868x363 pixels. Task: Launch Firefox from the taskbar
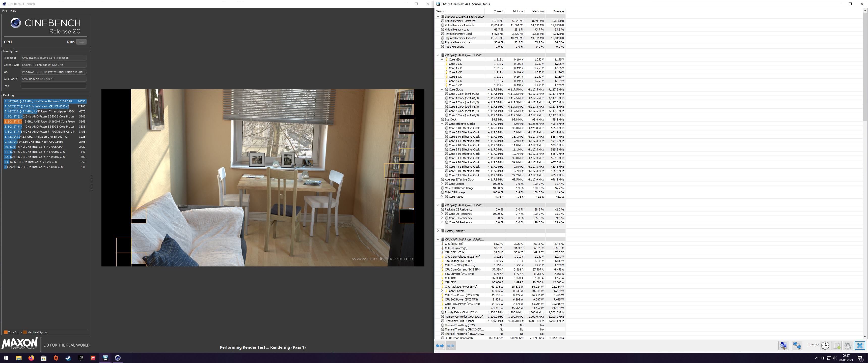click(x=31, y=358)
